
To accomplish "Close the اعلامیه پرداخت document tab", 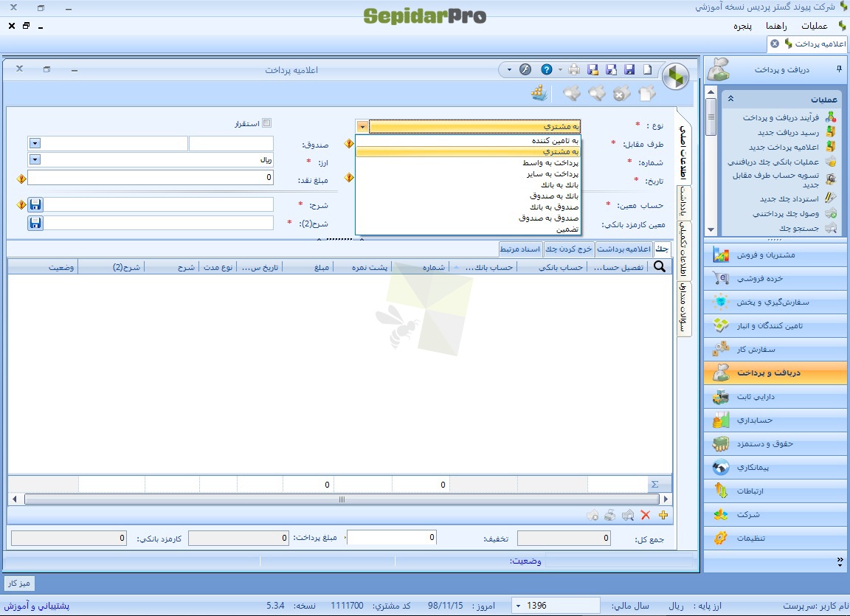I will 775,44.
